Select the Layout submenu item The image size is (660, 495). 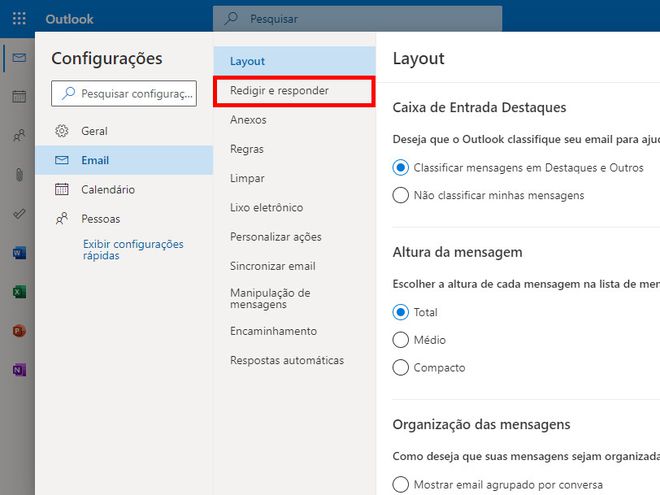(294, 61)
